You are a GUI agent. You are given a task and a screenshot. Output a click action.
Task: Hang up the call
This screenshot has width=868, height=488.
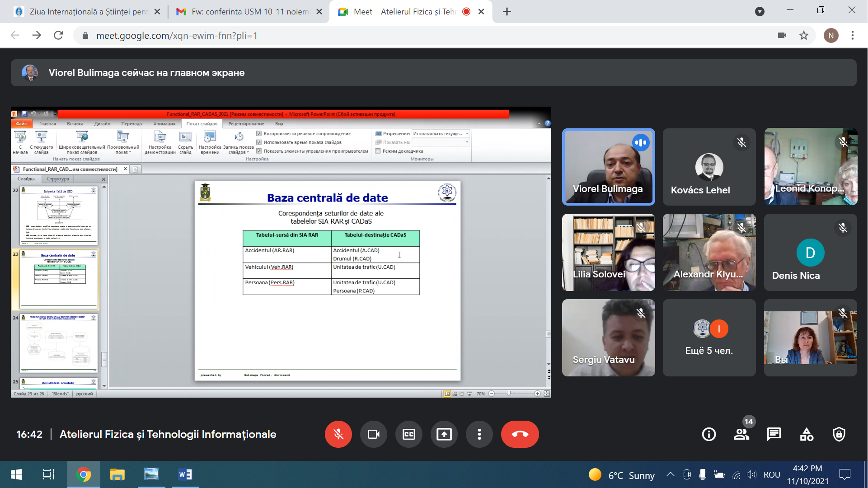[520, 434]
